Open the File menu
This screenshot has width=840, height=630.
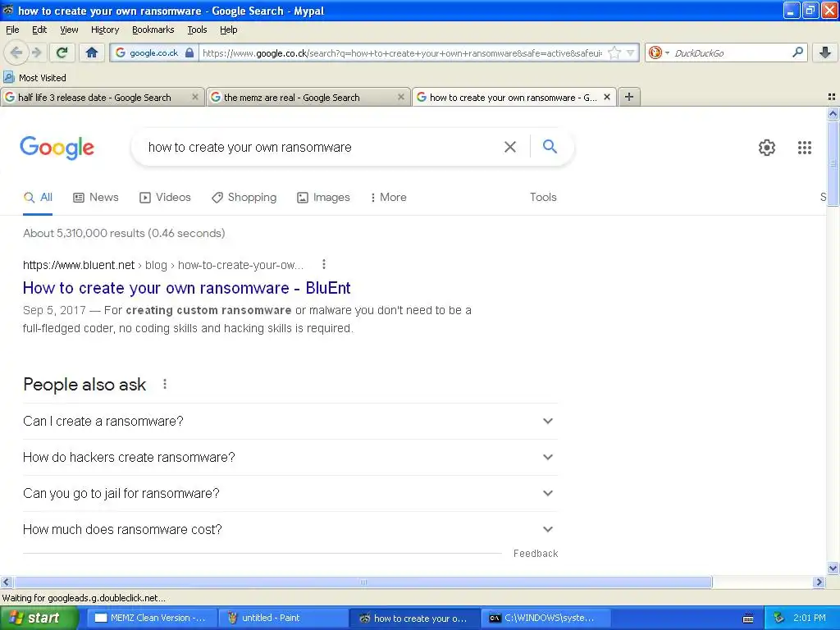point(12,30)
